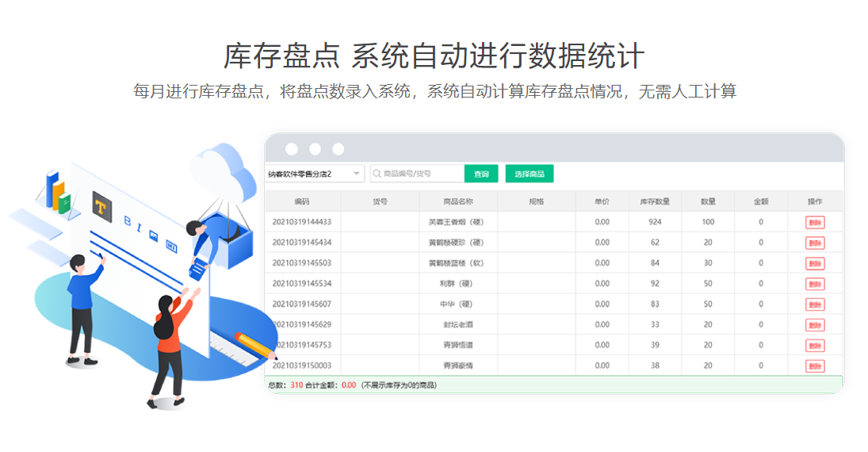Remove the 青狮豪情 row with 删除
Image resolution: width=868 pixels, height=452 pixels.
pyautogui.click(x=815, y=366)
